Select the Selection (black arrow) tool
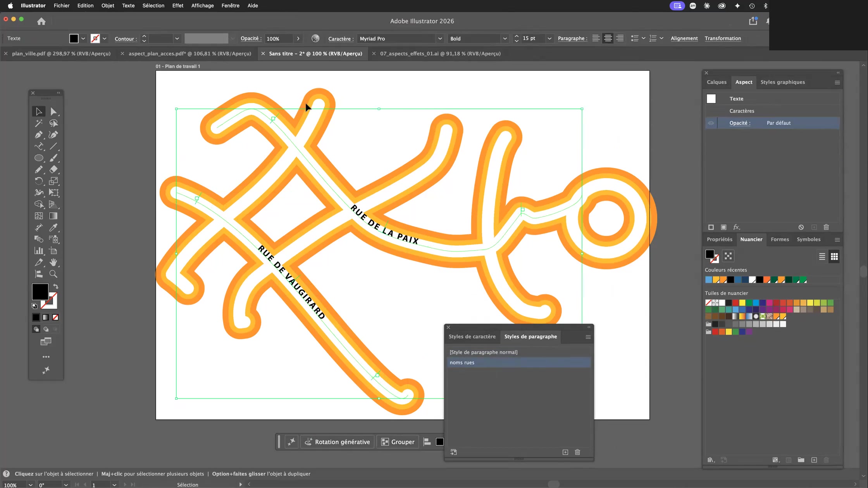The width and height of the screenshot is (868, 488). 39,112
